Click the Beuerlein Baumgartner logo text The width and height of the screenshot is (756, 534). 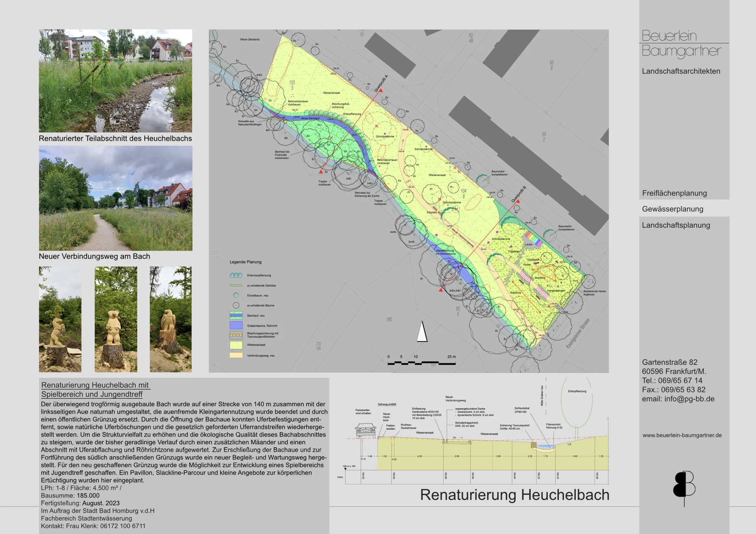pyautogui.click(x=681, y=43)
